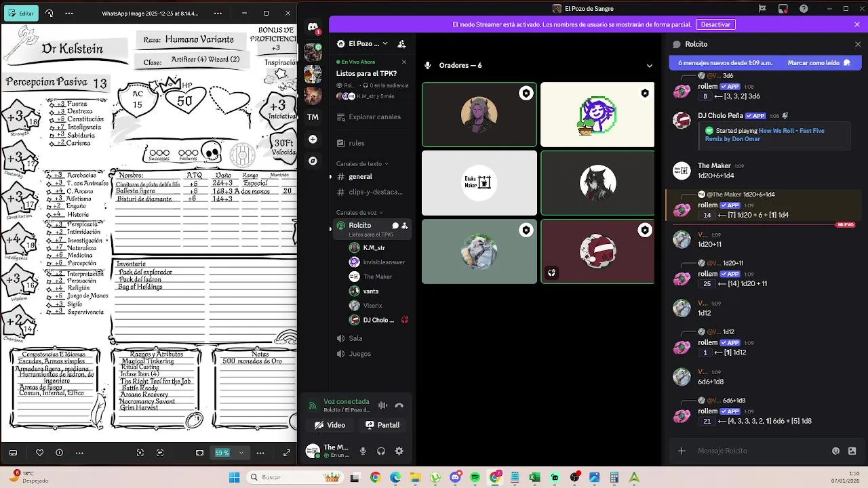Collapse Canales de texto category
The image size is (868, 488).
click(x=362, y=163)
